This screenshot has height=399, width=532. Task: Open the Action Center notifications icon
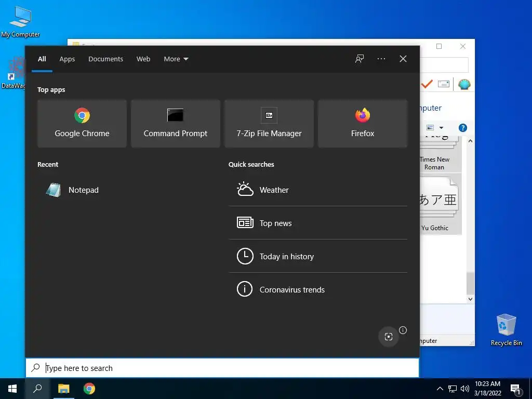point(516,389)
